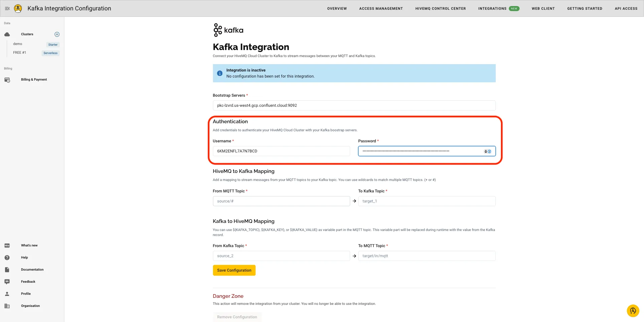Open the Organisation link
Viewport: 644px width, 322px height.
(30, 306)
